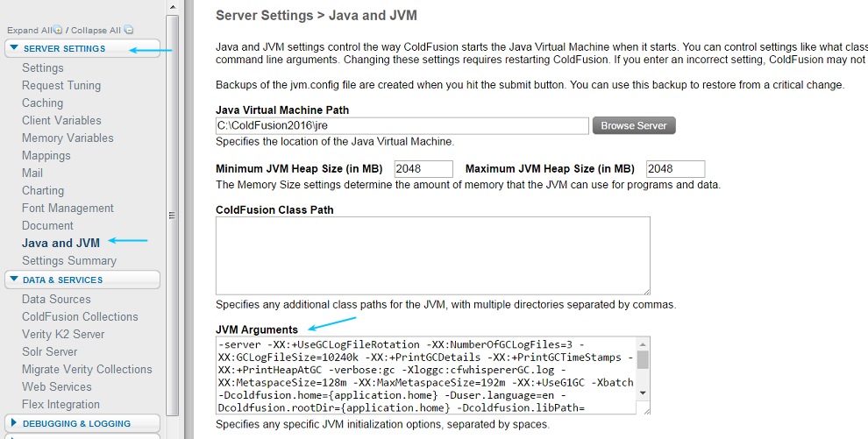Click the Collapse All icon

pyautogui.click(x=129, y=30)
